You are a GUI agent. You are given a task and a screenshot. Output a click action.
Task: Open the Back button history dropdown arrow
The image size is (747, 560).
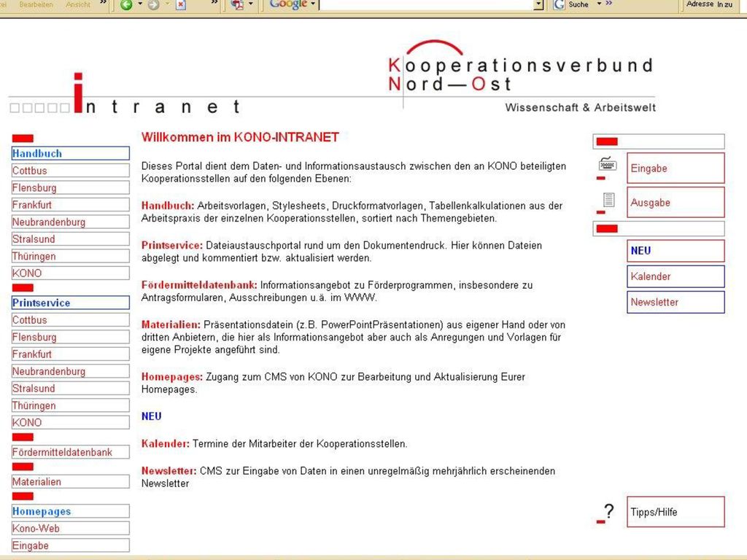coord(140,4)
